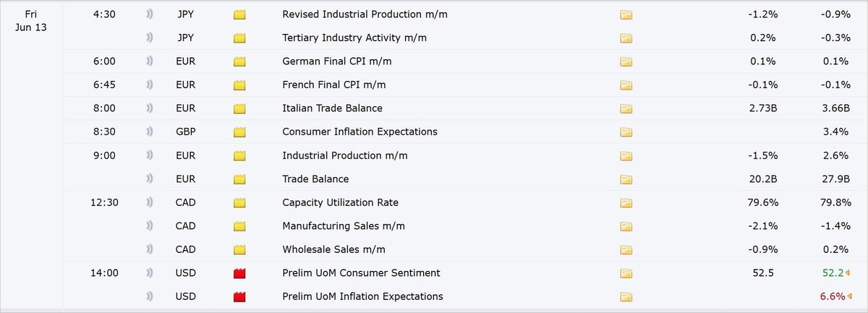
Task: Expand details folder for Manufacturing Sales m/m
Action: tap(626, 226)
